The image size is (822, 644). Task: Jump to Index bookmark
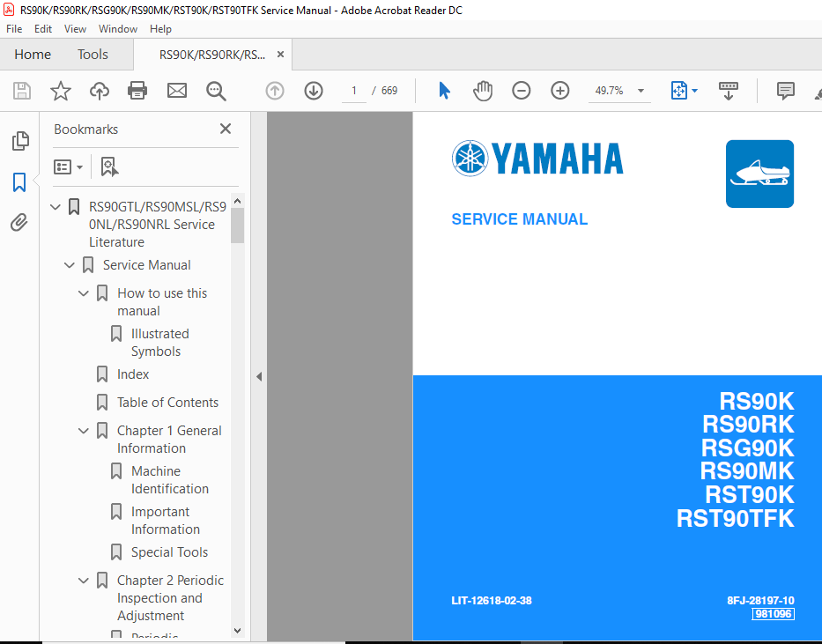tap(133, 374)
